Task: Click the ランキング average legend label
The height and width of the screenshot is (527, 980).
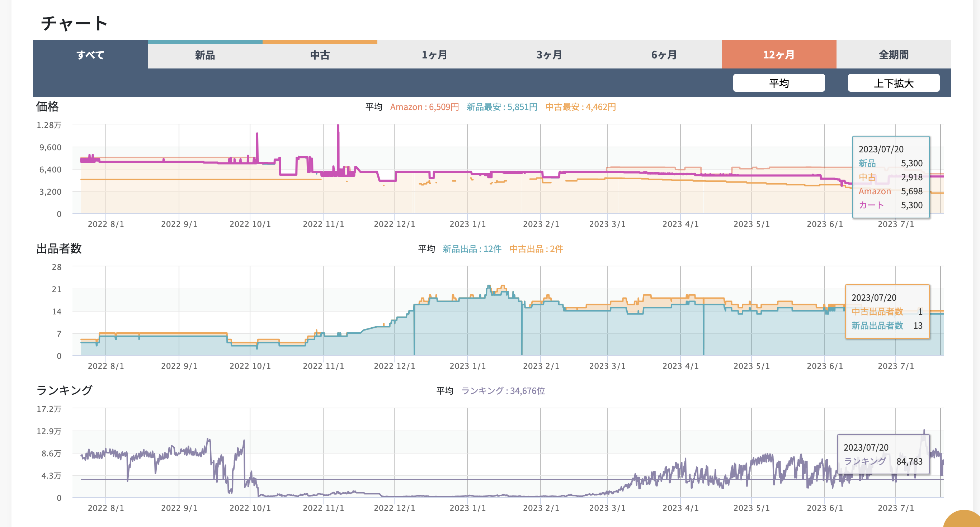Action: tap(503, 391)
